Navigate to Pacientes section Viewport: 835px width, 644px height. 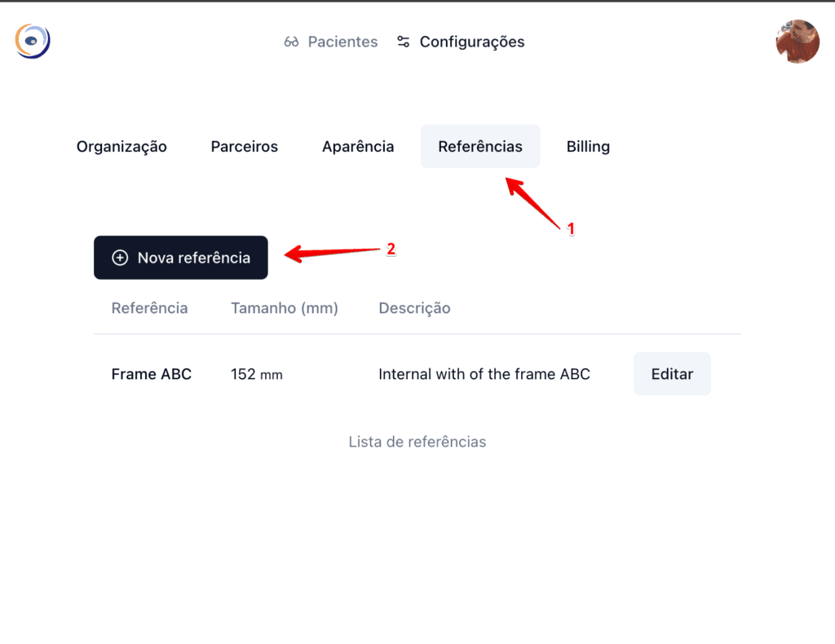coord(342,42)
